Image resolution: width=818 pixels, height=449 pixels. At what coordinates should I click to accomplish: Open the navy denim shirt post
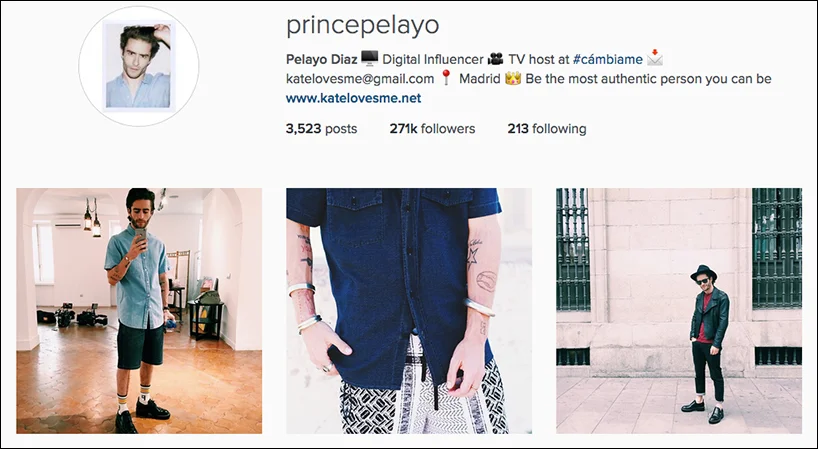click(x=409, y=311)
